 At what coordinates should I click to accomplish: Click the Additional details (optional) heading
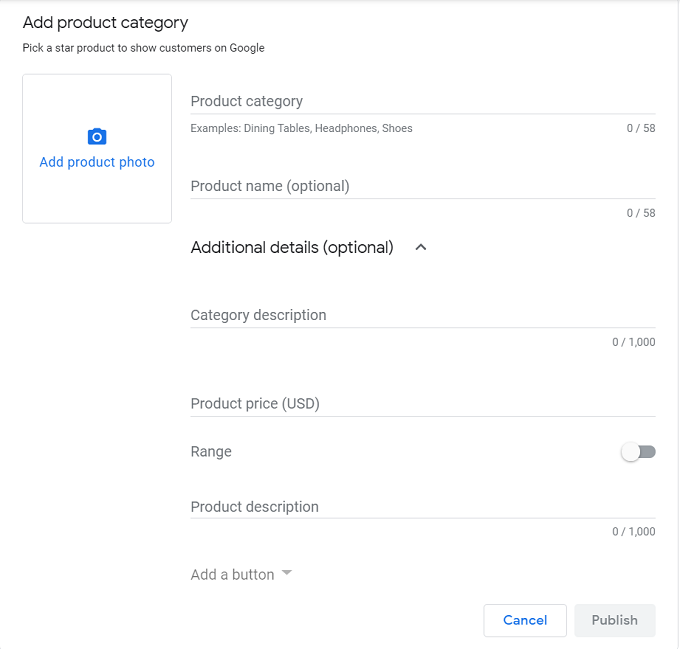(x=292, y=248)
